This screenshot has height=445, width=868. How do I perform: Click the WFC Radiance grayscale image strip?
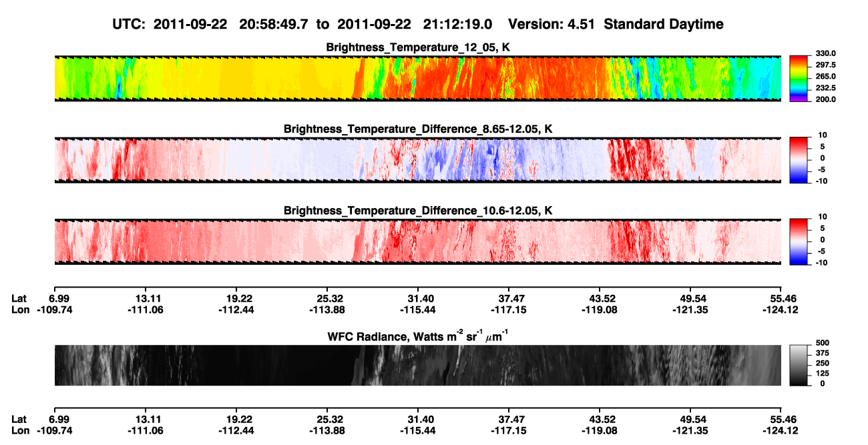[418, 365]
